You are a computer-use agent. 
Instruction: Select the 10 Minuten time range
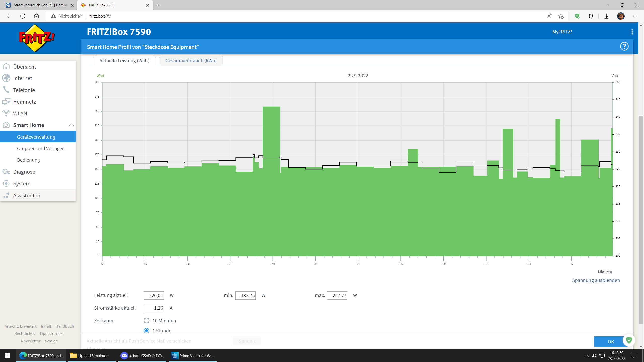146,321
